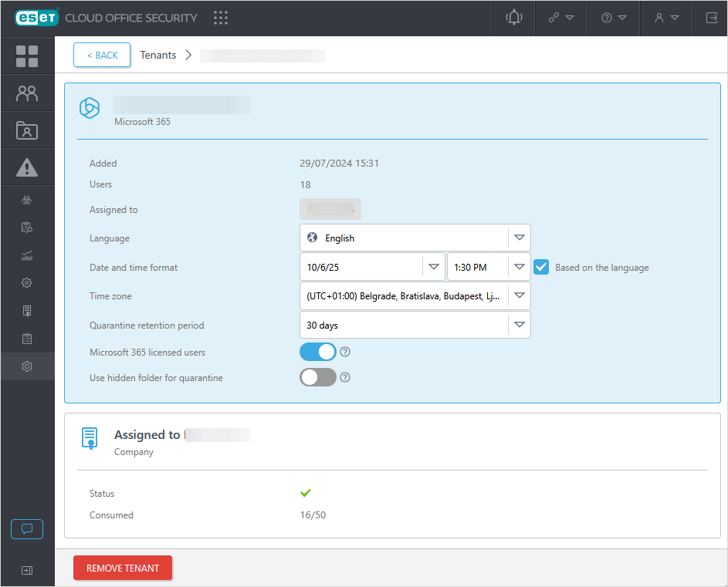Open the Users section in sidebar
This screenshot has width=728, height=587.
pos(27,93)
